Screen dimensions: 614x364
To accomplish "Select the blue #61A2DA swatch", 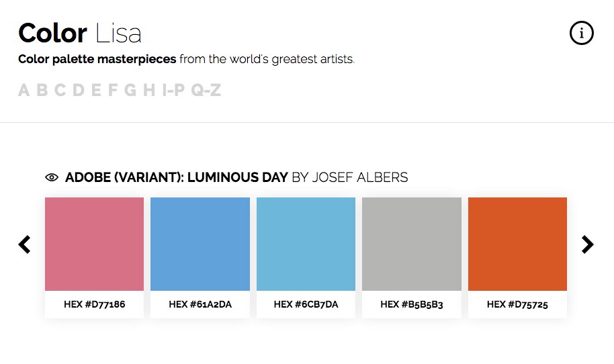I will point(200,244).
